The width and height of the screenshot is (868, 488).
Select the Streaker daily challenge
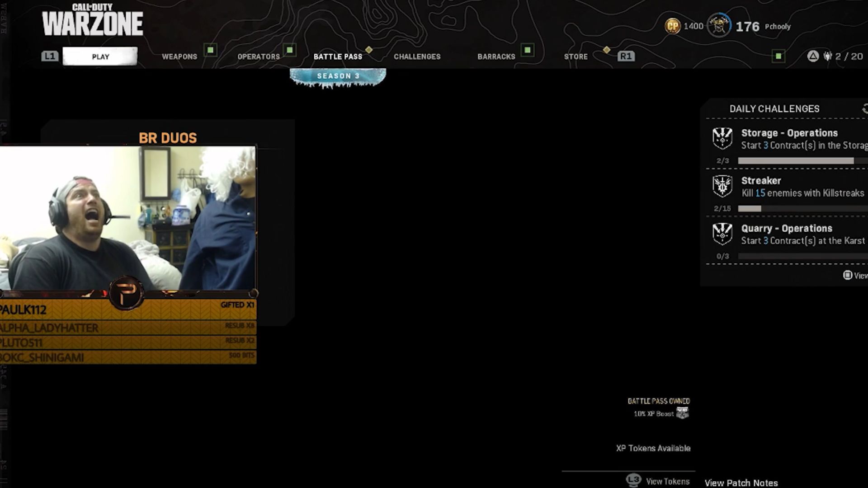(787, 192)
